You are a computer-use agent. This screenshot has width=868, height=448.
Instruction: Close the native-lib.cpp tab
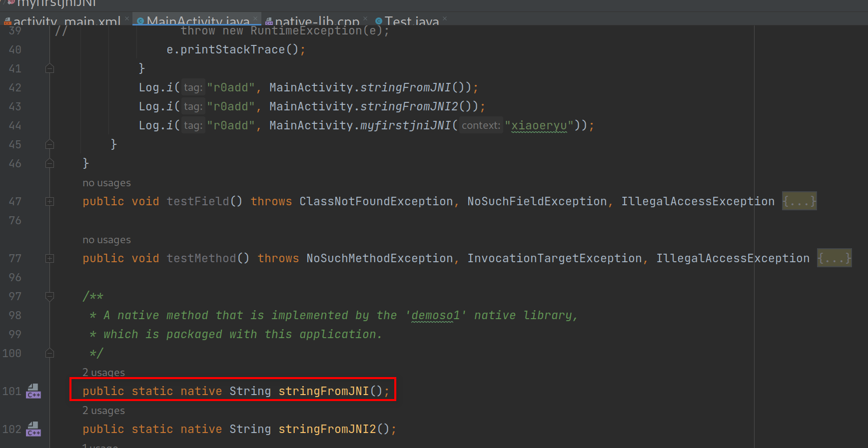[x=365, y=19]
